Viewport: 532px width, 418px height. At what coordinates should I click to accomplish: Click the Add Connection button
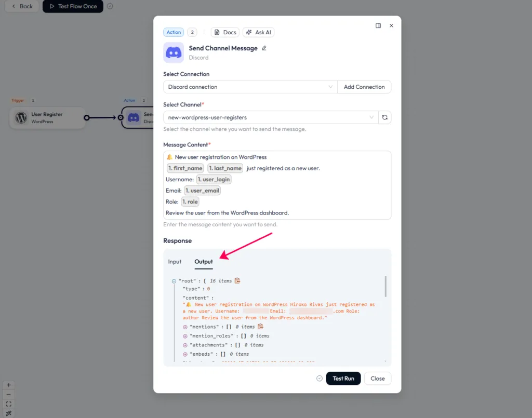pos(364,87)
